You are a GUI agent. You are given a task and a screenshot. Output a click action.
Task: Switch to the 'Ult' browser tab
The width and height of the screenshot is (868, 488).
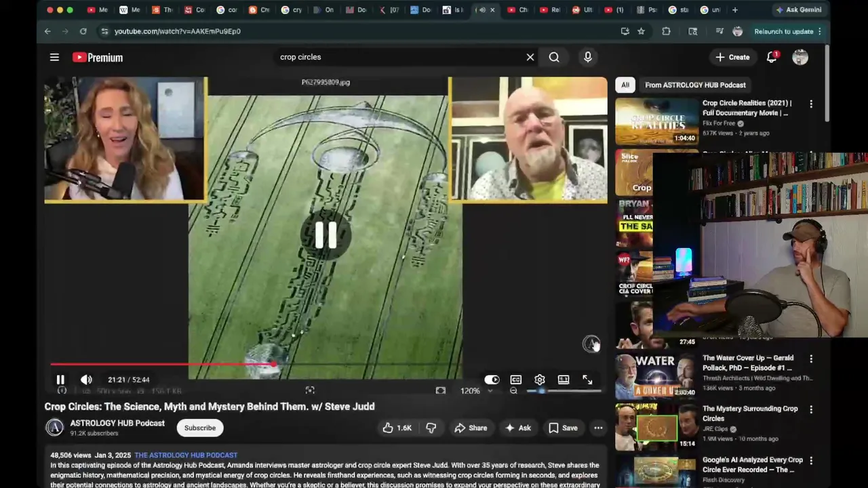click(x=582, y=10)
